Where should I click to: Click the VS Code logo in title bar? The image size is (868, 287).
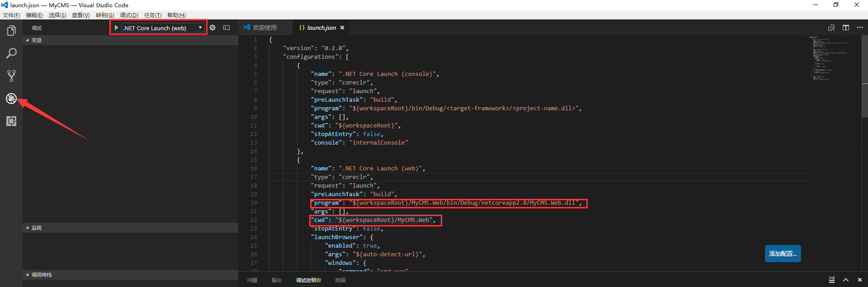[5, 5]
